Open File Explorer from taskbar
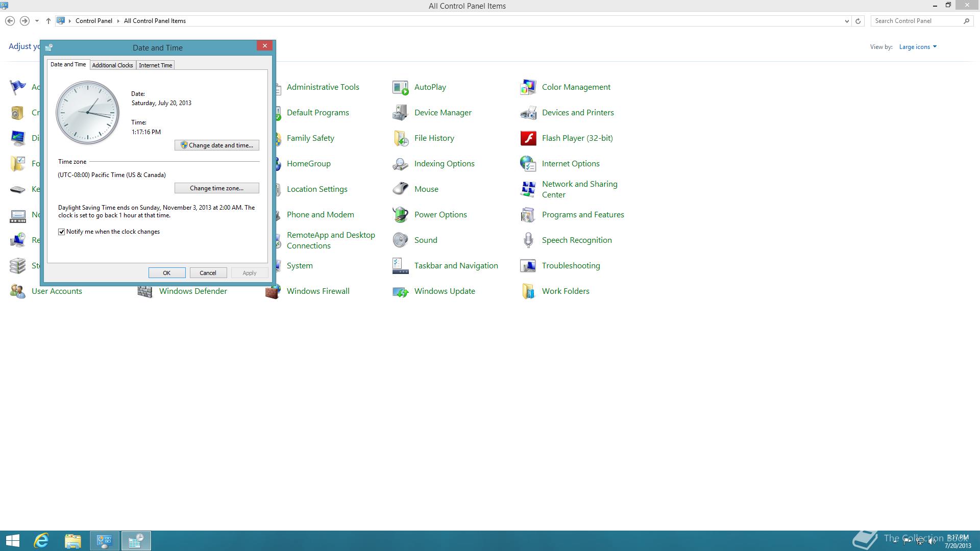Screen dimensions: 980x551 point(72,541)
